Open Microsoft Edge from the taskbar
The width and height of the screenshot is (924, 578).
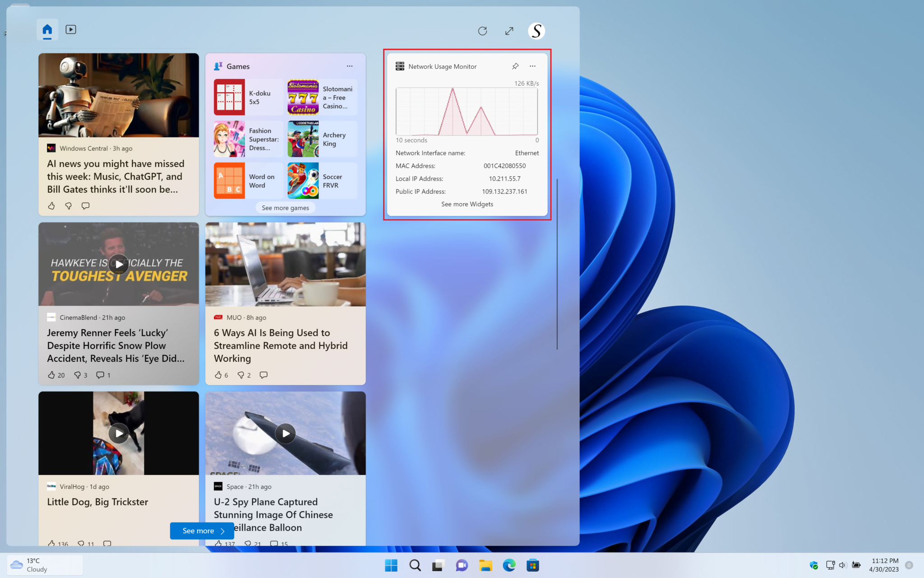509,565
